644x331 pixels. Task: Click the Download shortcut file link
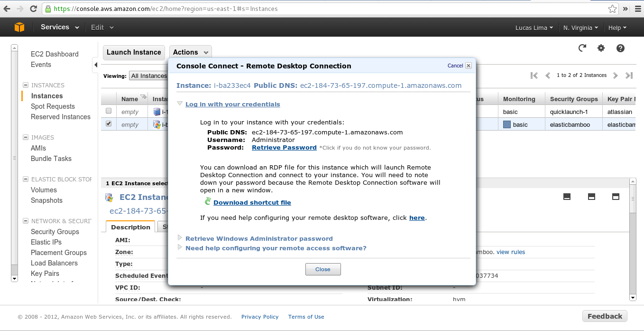252,202
